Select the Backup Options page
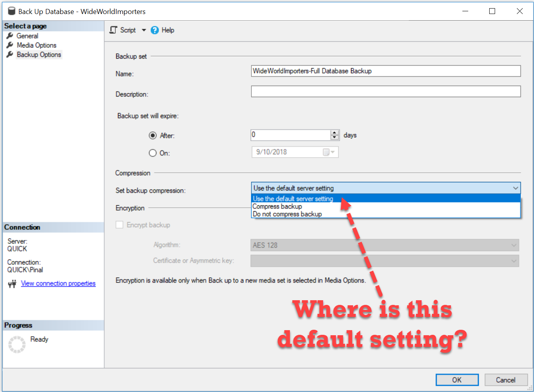Viewport: 534px width, 392px height. pyautogui.click(x=39, y=54)
